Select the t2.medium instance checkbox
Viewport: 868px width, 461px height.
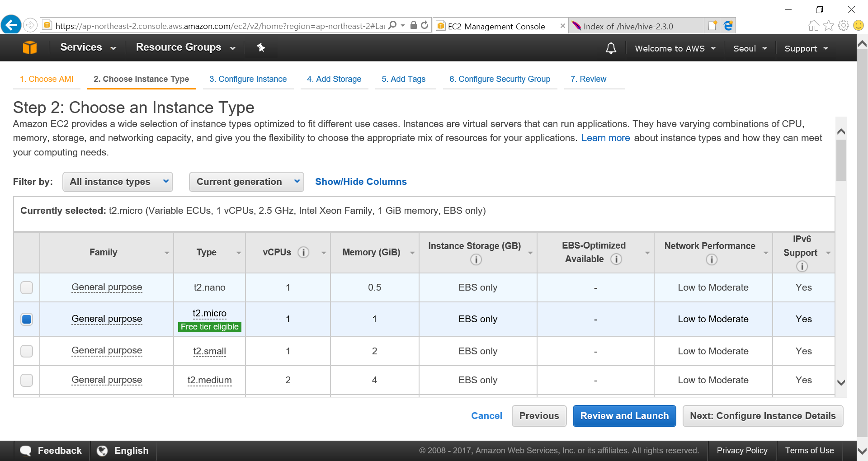27,380
